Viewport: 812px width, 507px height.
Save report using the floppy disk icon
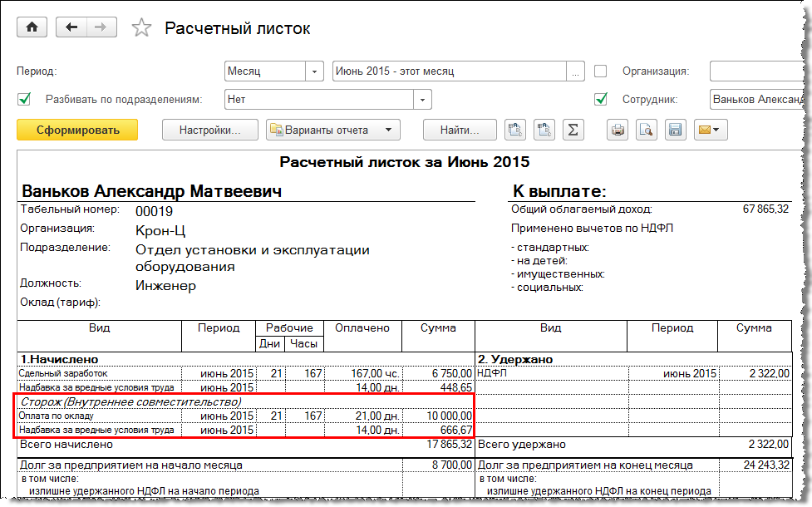675,130
